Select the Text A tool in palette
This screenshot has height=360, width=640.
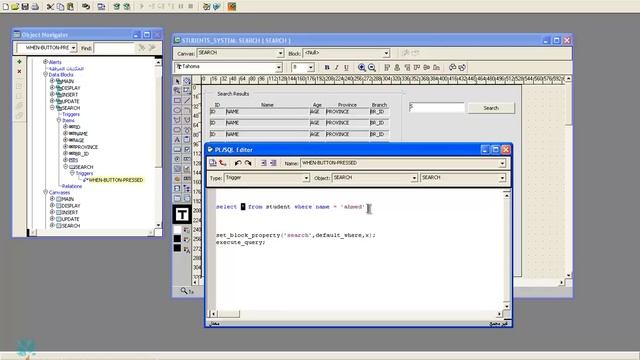pyautogui.click(x=177, y=140)
